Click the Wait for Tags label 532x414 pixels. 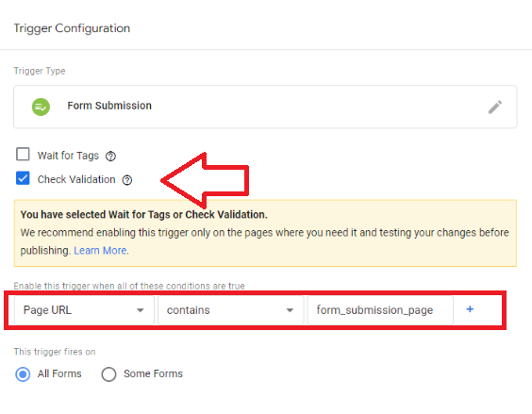pos(68,156)
